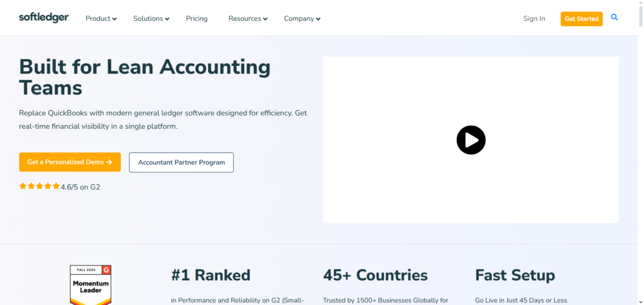
Task: Expand the Product menu chevron
Action: (x=114, y=19)
